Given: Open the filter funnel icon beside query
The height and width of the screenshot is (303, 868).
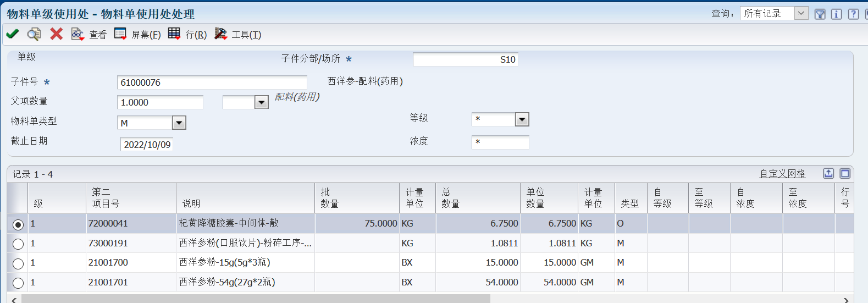Looking at the screenshot, I should coord(820,14).
